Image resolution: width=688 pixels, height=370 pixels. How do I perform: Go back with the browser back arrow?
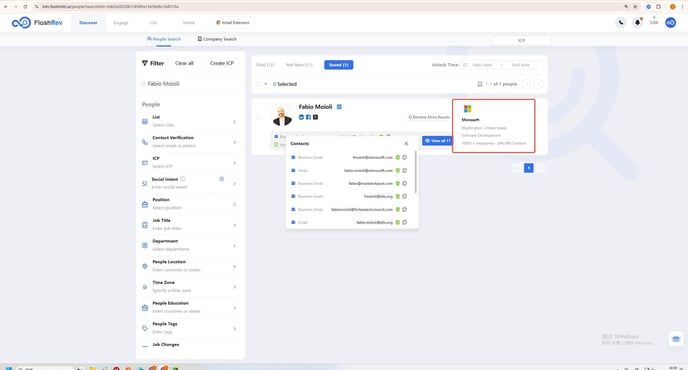click(x=6, y=7)
